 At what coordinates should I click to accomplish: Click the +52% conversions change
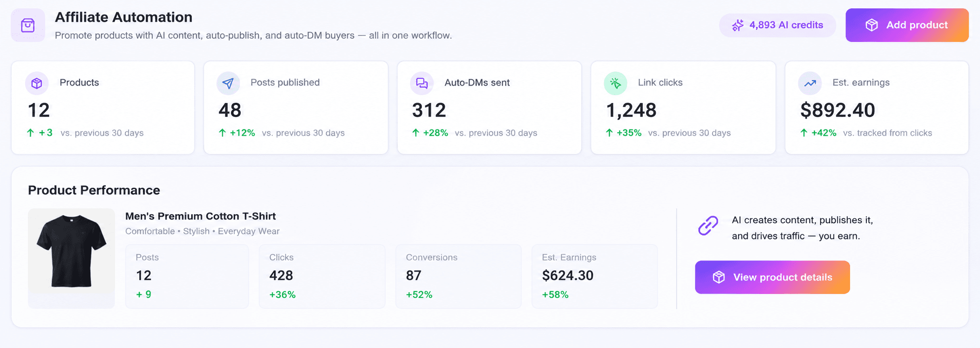tap(419, 294)
